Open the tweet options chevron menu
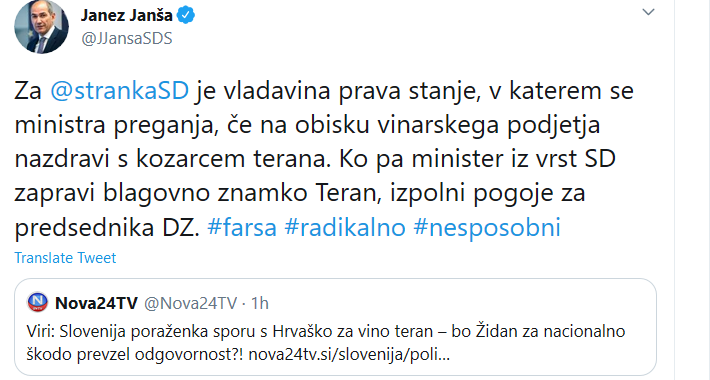Screen dimensions: 710x380 [x=648, y=12]
